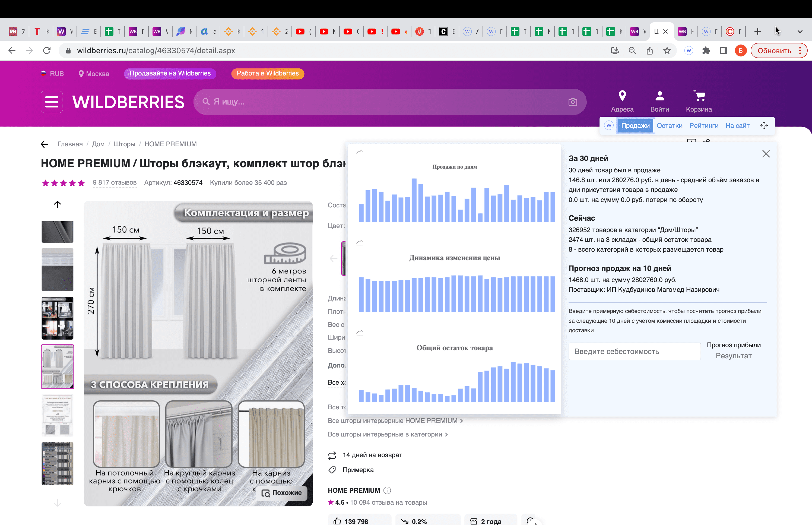
Task: Click 'Продавайте на Wildberries' badge
Action: (170, 73)
